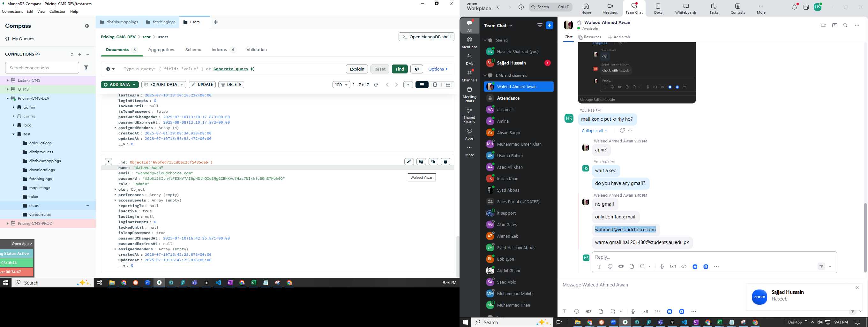Search within the Waleed chat
The image size is (868, 327).
click(845, 25)
